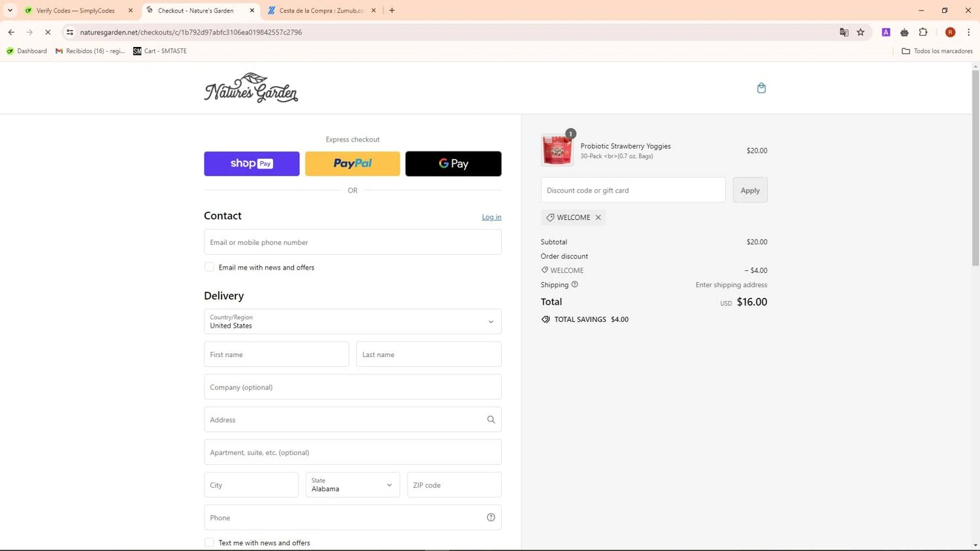The image size is (980, 551).
Task: Click the Discount code or gift card field
Action: [x=633, y=190]
